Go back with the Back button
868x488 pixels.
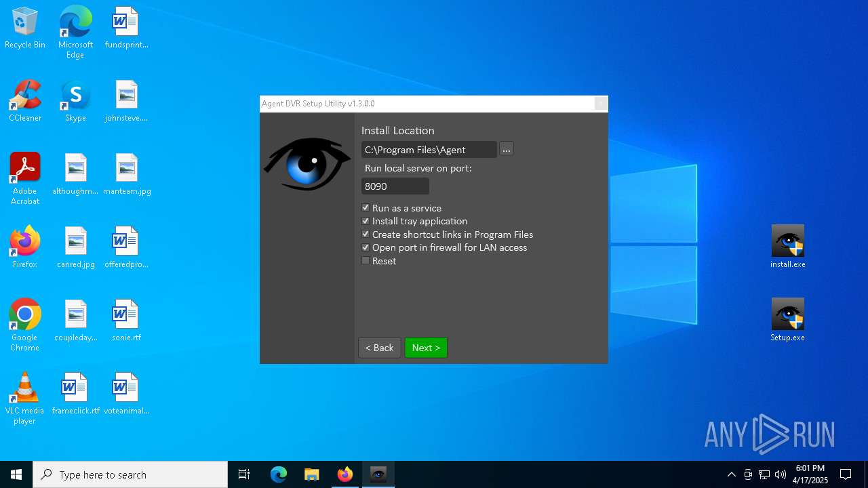coord(379,348)
